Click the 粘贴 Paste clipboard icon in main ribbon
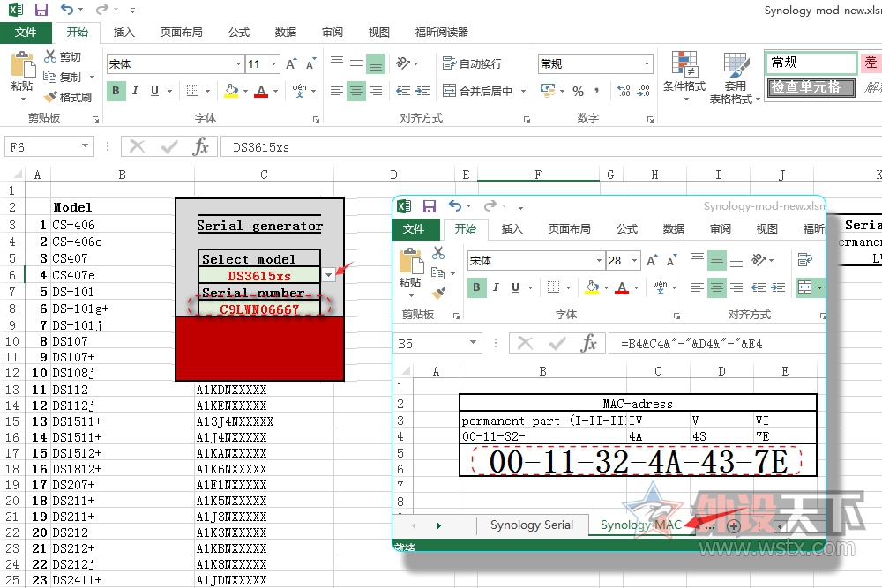Image resolution: width=882 pixels, height=588 pixels. [23, 65]
